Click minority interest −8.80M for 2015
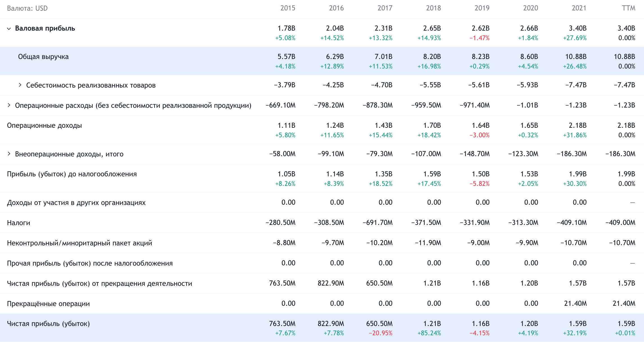This screenshot has height=342, width=644. point(284,243)
